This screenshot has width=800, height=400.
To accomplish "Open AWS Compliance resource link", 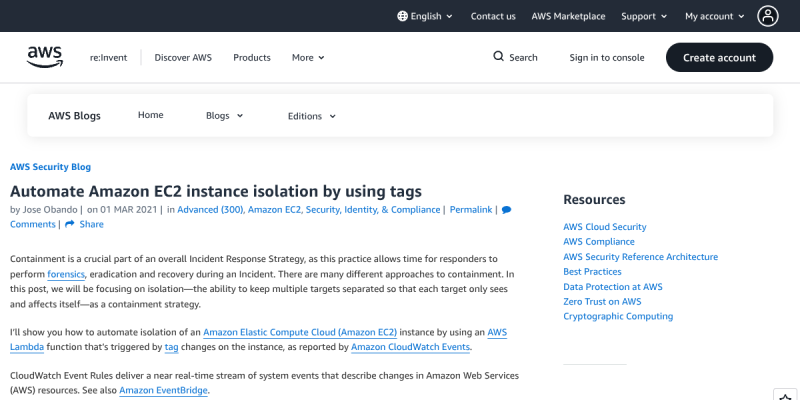I will tap(599, 242).
